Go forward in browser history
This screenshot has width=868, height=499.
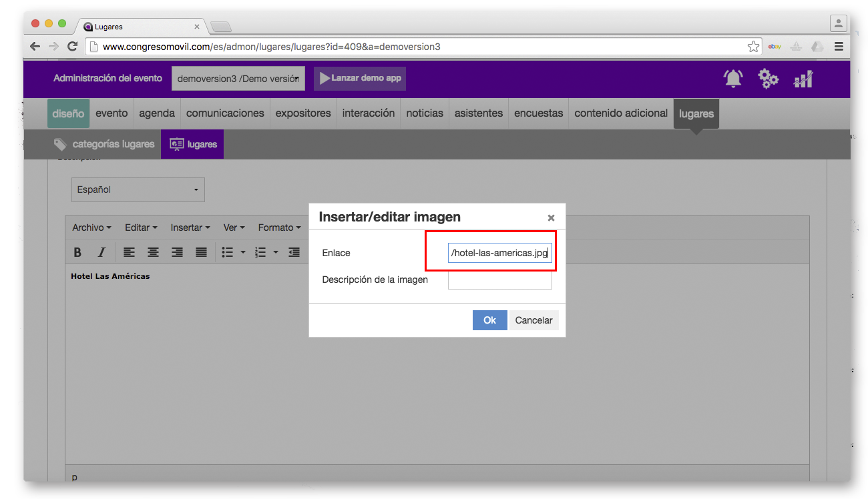pyautogui.click(x=54, y=47)
